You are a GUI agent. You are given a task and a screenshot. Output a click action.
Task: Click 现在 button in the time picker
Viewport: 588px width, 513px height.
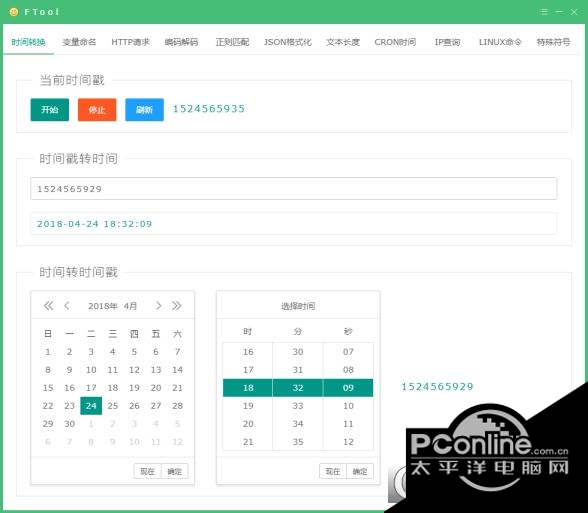333,471
